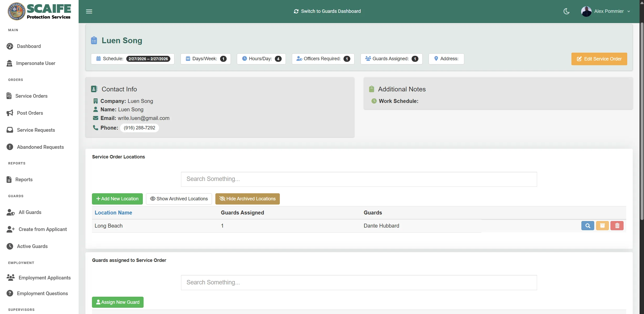Viewport: 644px width, 314px height.
Task: Open Alex Pommier user dropdown
Action: click(x=606, y=11)
